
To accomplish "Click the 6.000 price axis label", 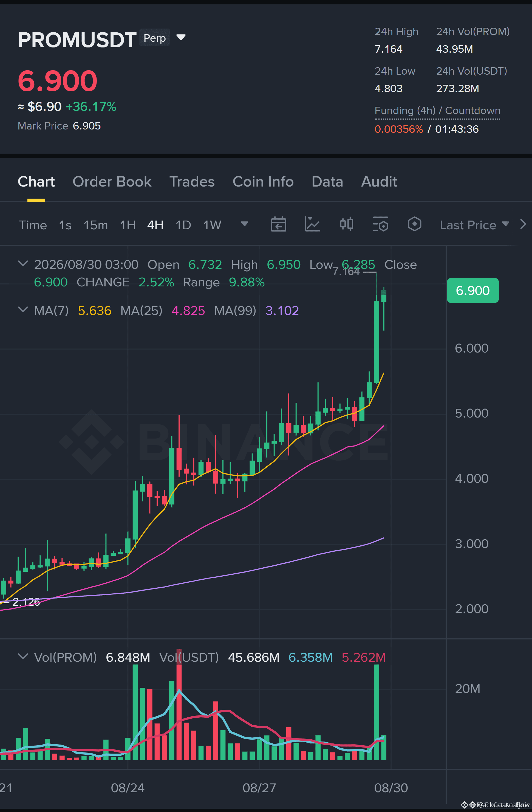I will coord(472,348).
